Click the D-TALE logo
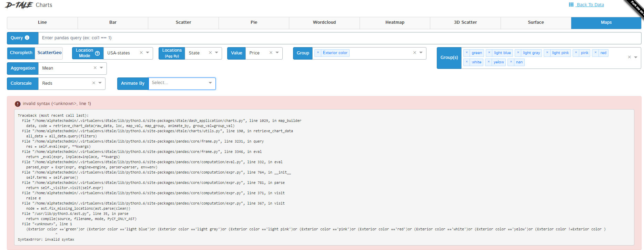This screenshot has height=250, width=644. coord(19,5)
